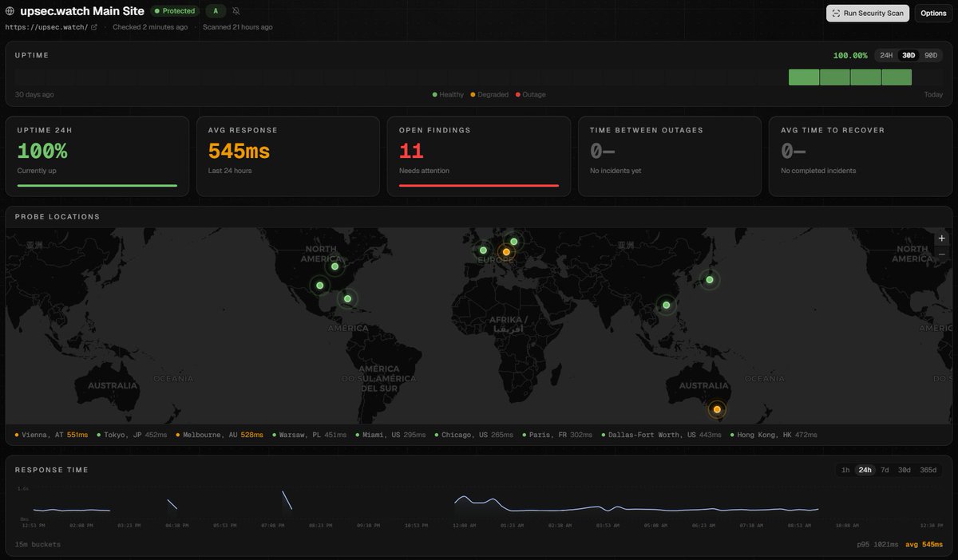Click the Miami, US 295ms list entry
Viewport: 958px width, 560px height.
click(x=390, y=435)
